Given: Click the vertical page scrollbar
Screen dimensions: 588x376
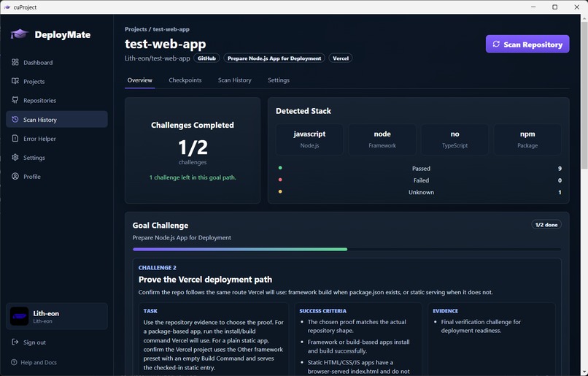Looking at the screenshot, I should [584, 95].
